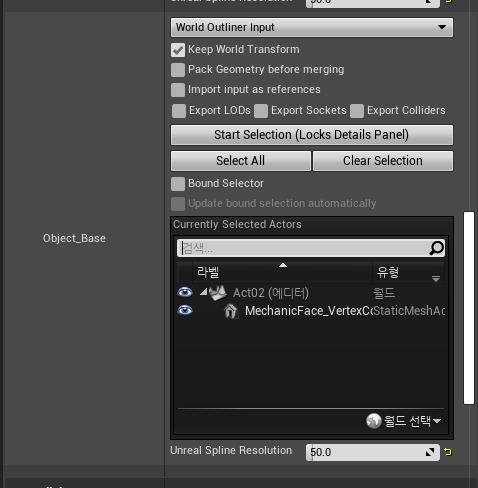
Task: Toggle visibility of Act02 (에디터)
Action: 185,293
